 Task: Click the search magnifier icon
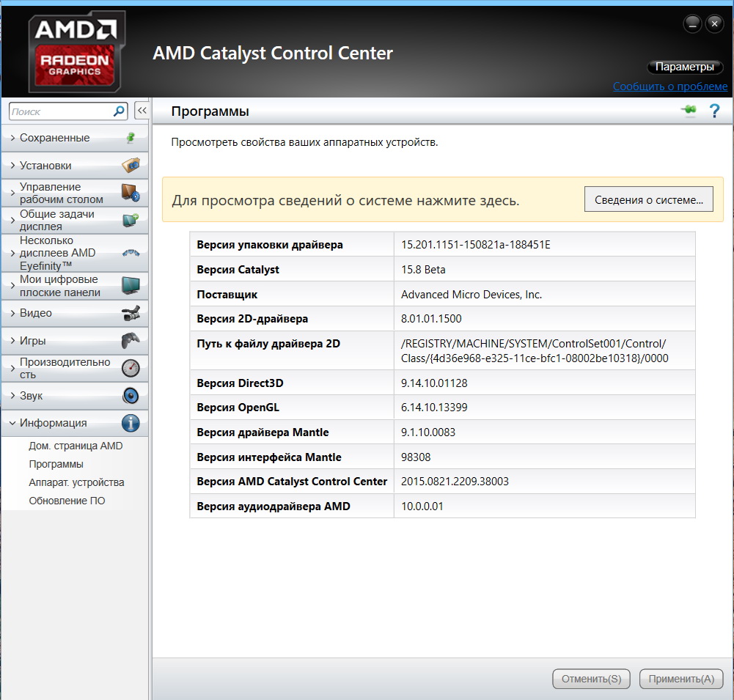coord(119,111)
